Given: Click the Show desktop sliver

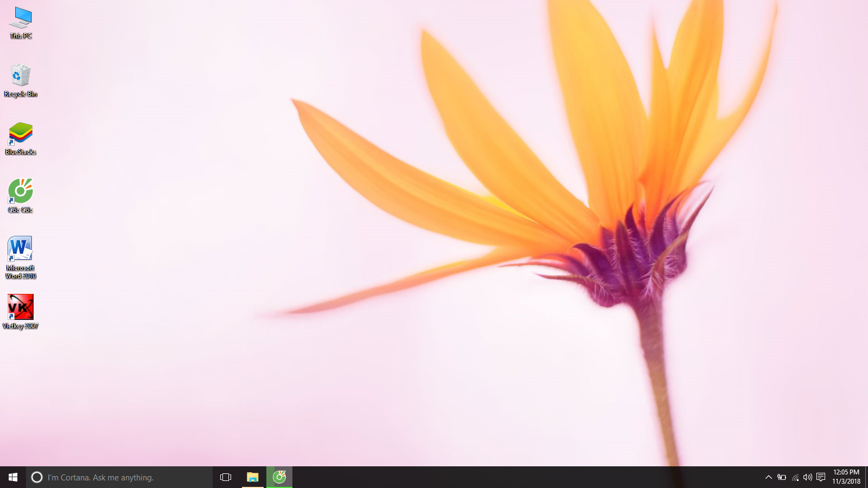Looking at the screenshot, I should tap(866, 477).
